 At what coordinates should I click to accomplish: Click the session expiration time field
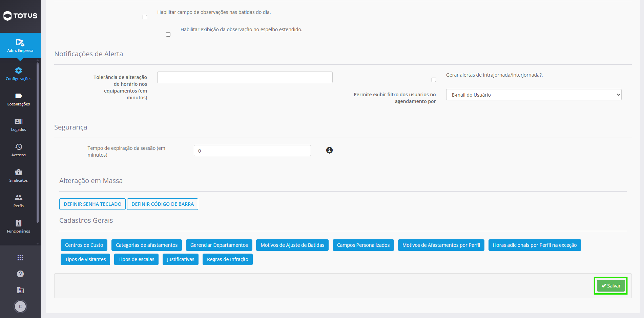coord(252,151)
